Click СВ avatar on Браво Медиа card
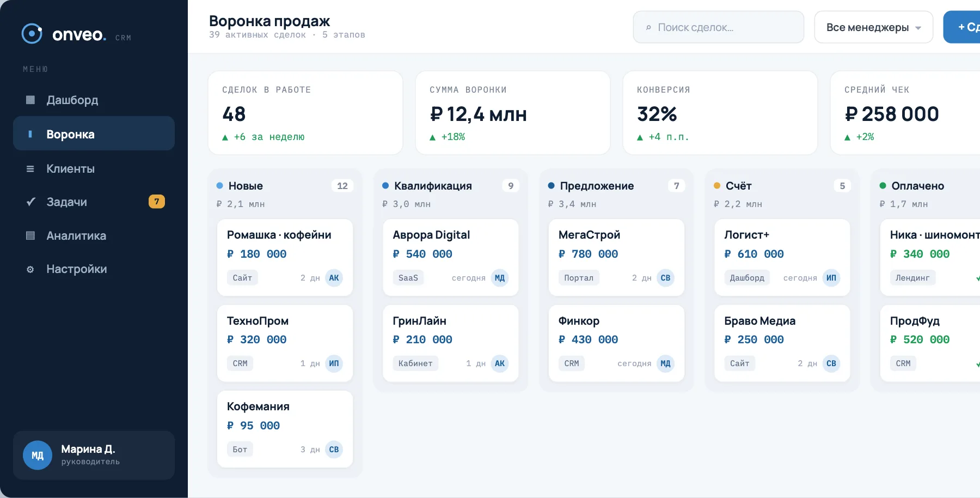 click(831, 363)
